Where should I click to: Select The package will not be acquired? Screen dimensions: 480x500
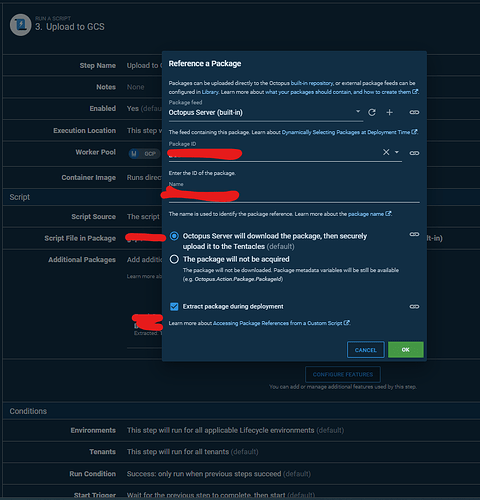pos(174,259)
